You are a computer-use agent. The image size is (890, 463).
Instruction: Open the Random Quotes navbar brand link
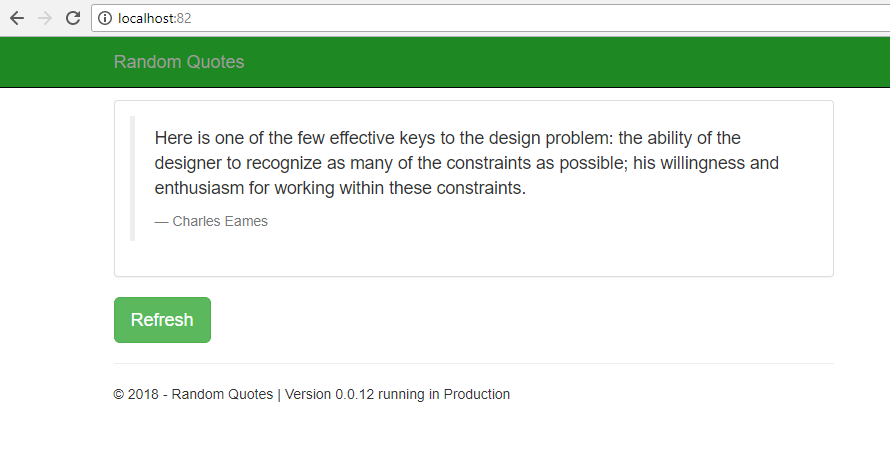click(x=179, y=62)
